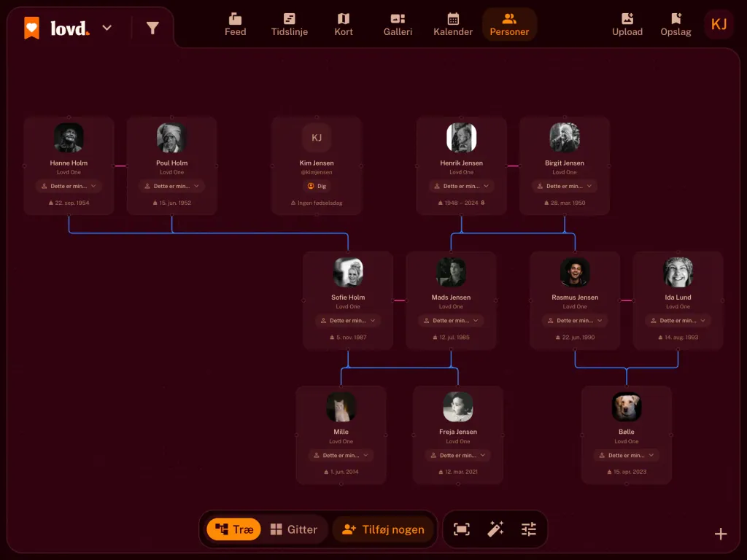747x560 pixels.
Task: Click the fit-to-screen frame icon
Action: point(462,529)
